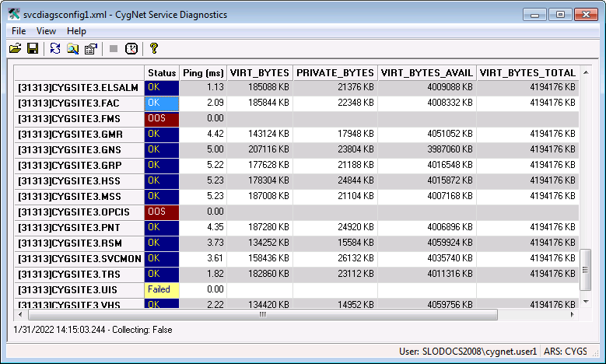Image resolution: width=606 pixels, height=364 pixels.
Task: Click VIRT_BYTES_AVAIL value 4006896 KB for PNT
Action: [x=450, y=227]
